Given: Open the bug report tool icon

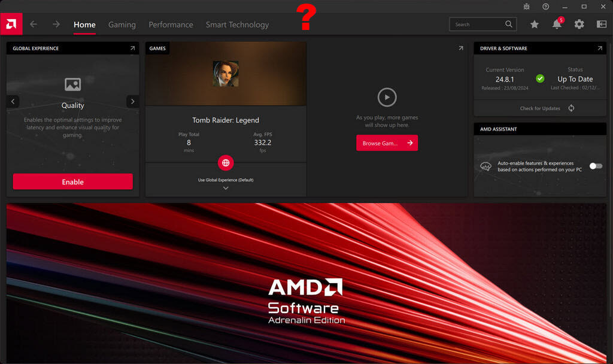Looking at the screenshot, I should point(526,7).
